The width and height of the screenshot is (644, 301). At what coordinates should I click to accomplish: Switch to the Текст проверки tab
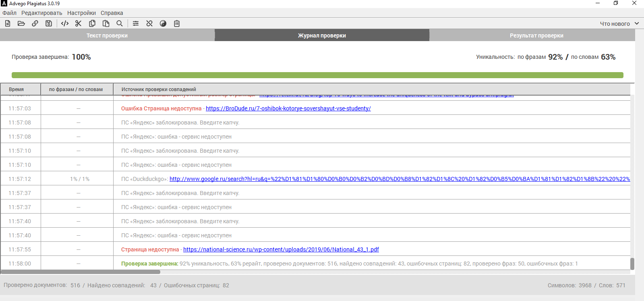tap(107, 35)
